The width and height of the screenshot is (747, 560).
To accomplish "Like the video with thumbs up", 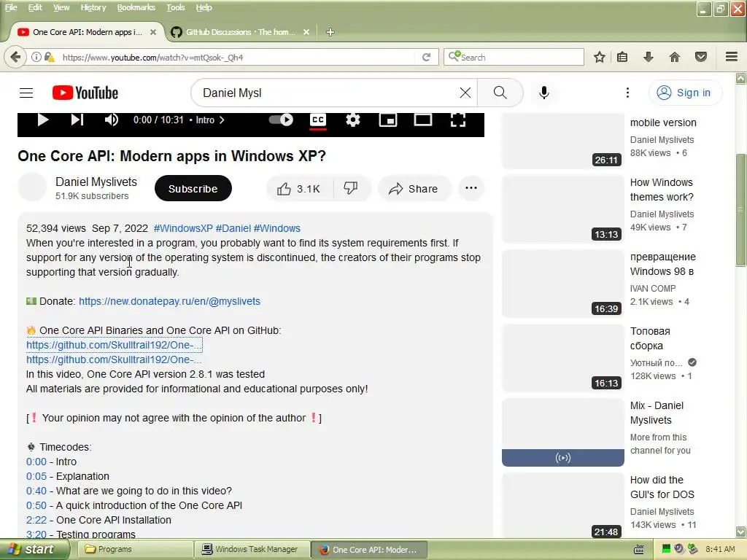I will [299, 189].
